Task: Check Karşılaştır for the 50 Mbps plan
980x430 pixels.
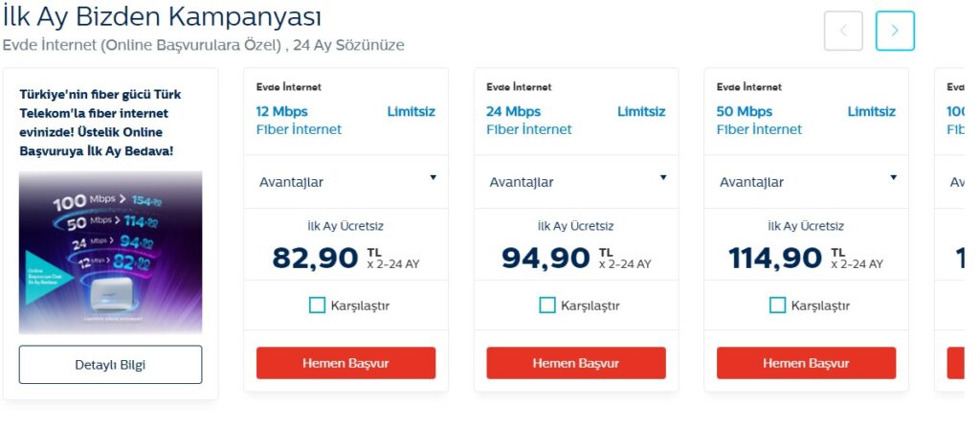Action: pos(777,305)
